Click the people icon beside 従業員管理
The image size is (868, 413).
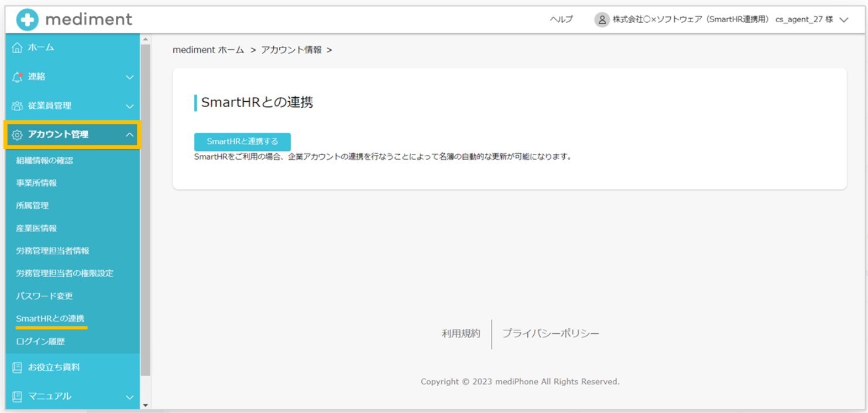18,106
